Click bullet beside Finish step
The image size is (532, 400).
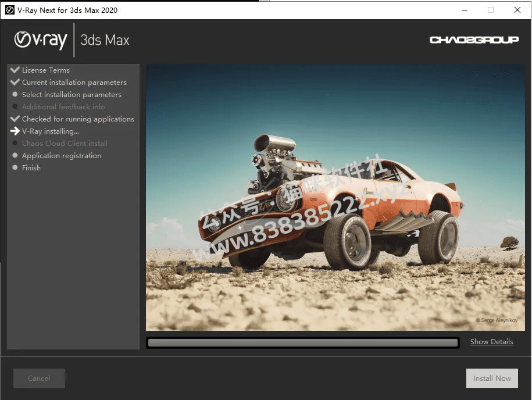[15, 167]
